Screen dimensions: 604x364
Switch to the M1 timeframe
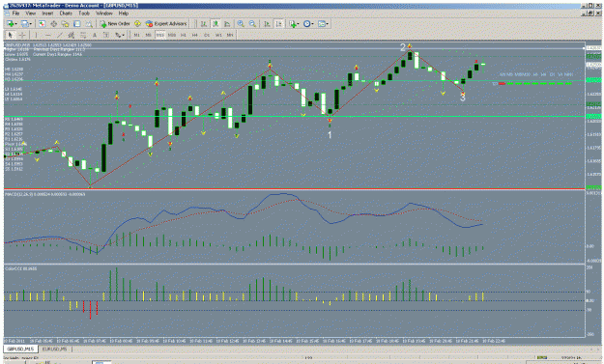coord(137,35)
